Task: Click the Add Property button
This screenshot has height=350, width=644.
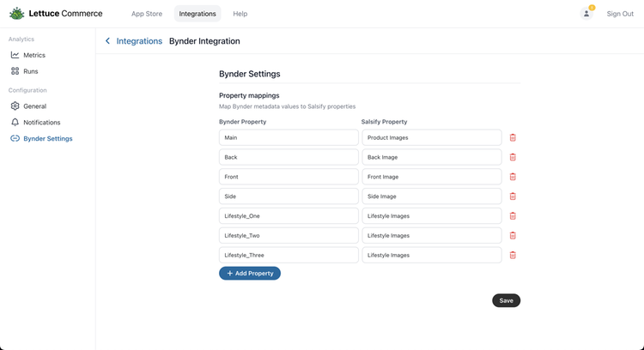Action: 250,273
